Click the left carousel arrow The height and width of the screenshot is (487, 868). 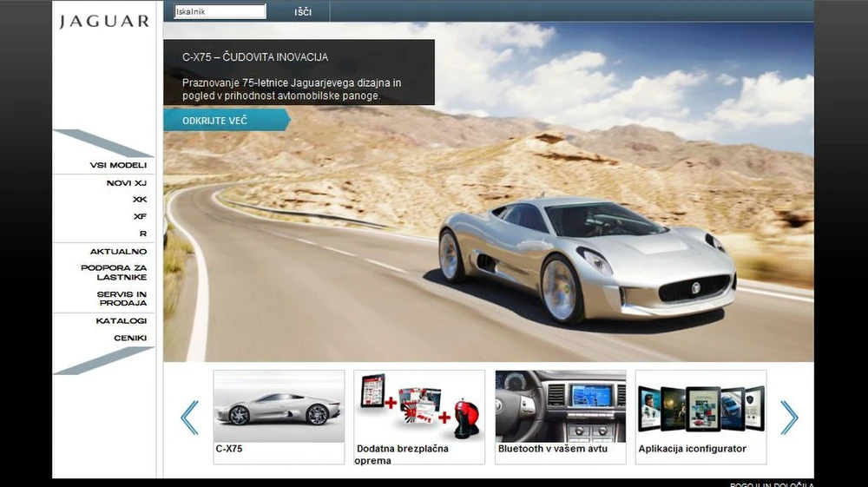click(x=189, y=418)
